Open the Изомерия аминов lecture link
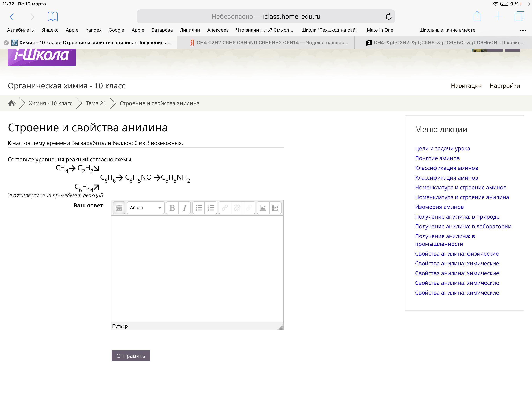532x399 pixels. tap(439, 207)
